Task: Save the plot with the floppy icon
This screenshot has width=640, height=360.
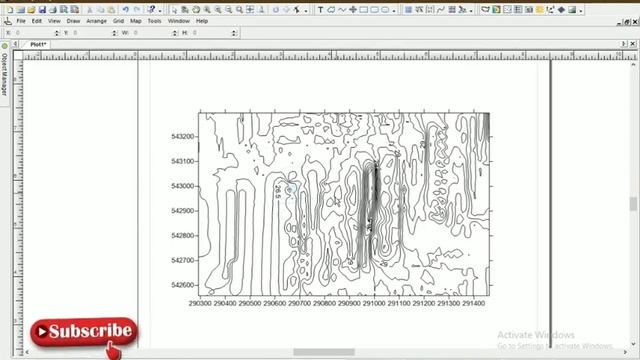Action: click(42, 9)
